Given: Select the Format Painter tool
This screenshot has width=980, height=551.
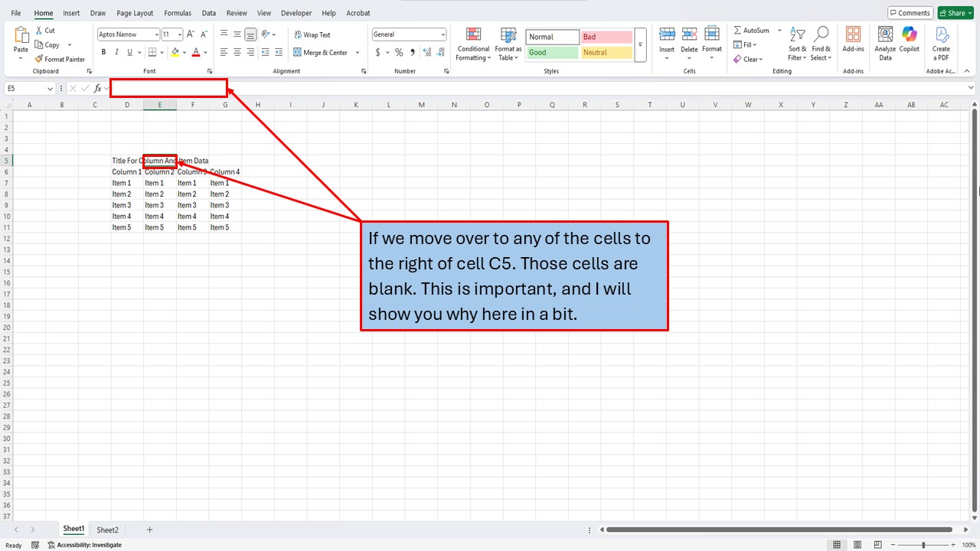Looking at the screenshot, I should point(60,59).
